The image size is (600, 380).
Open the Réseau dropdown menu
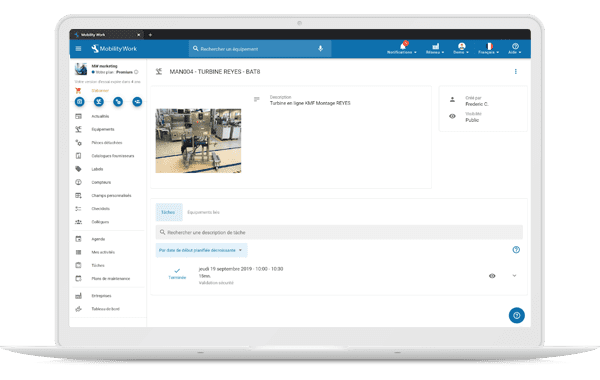435,49
